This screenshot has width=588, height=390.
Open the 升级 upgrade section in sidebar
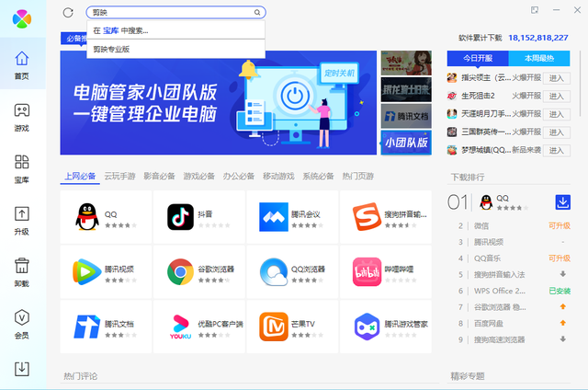coord(22,221)
